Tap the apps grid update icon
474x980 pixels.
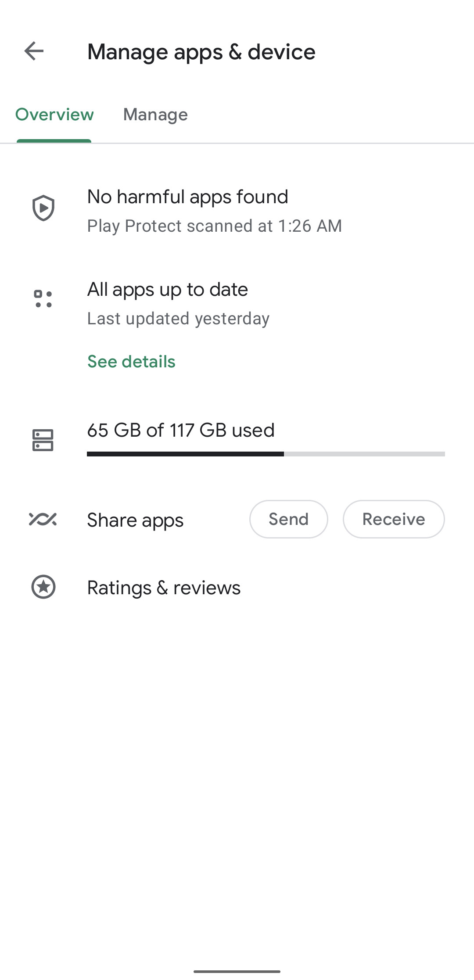(x=43, y=299)
